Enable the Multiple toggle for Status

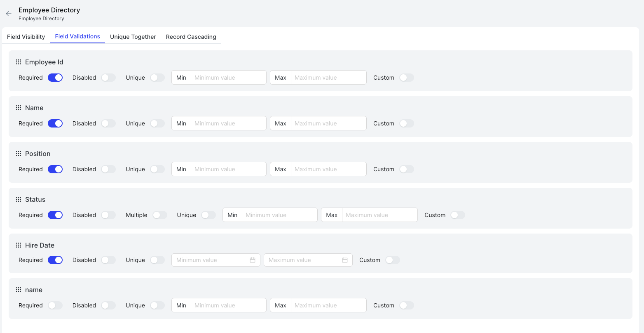(x=160, y=215)
